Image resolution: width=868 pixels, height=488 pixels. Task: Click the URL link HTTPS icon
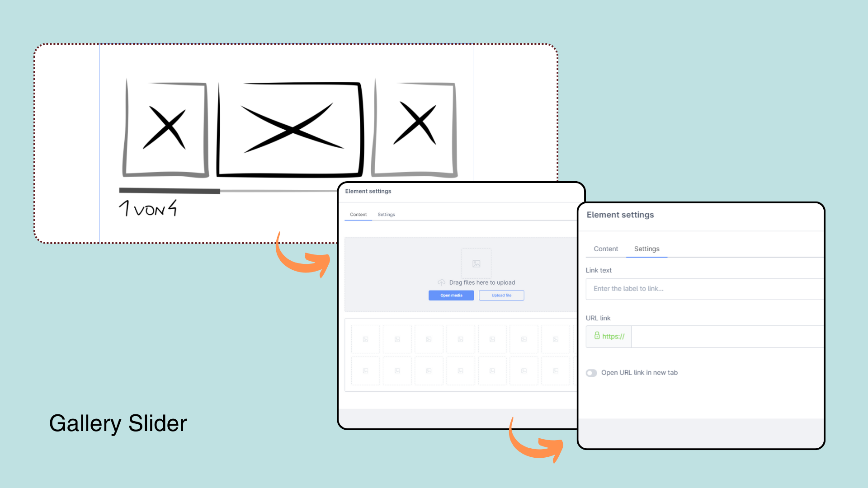point(597,335)
